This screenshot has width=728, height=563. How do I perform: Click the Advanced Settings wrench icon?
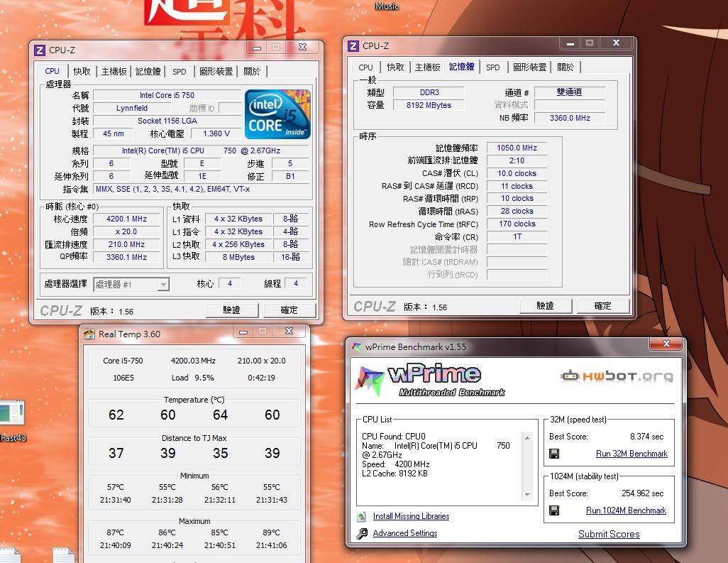coord(362,533)
